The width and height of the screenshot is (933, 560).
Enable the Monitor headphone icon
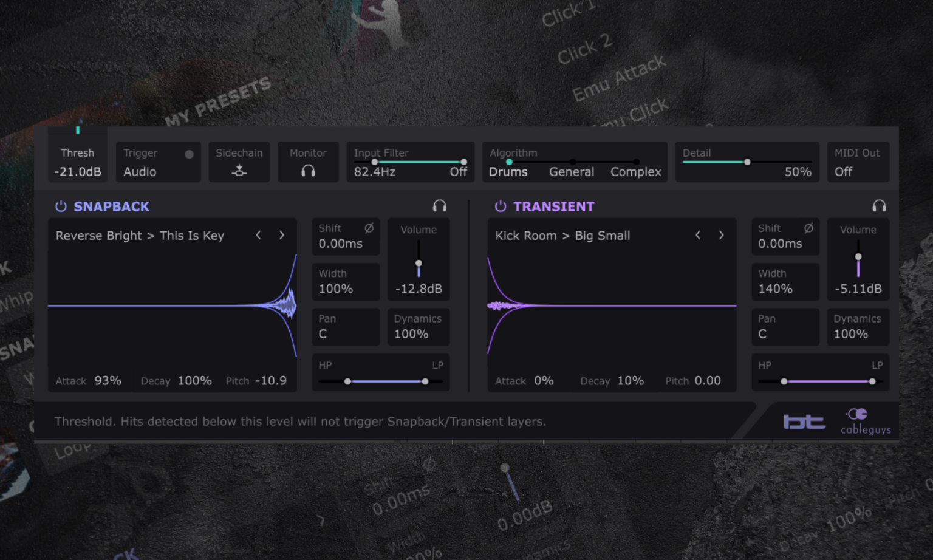[x=308, y=171]
